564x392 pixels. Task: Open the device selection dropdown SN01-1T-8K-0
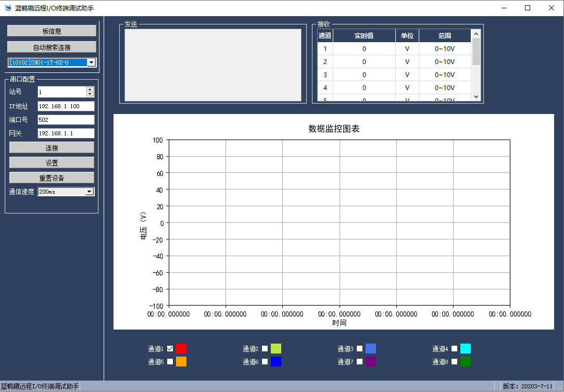(x=91, y=62)
